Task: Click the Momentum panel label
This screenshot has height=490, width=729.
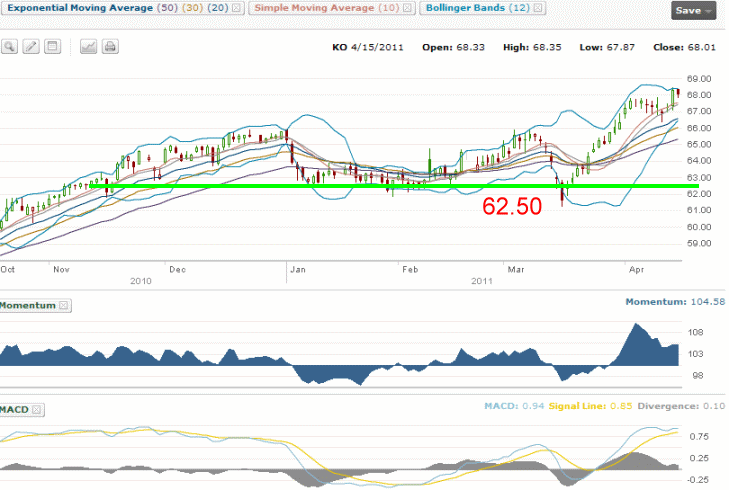Action: click(28, 305)
